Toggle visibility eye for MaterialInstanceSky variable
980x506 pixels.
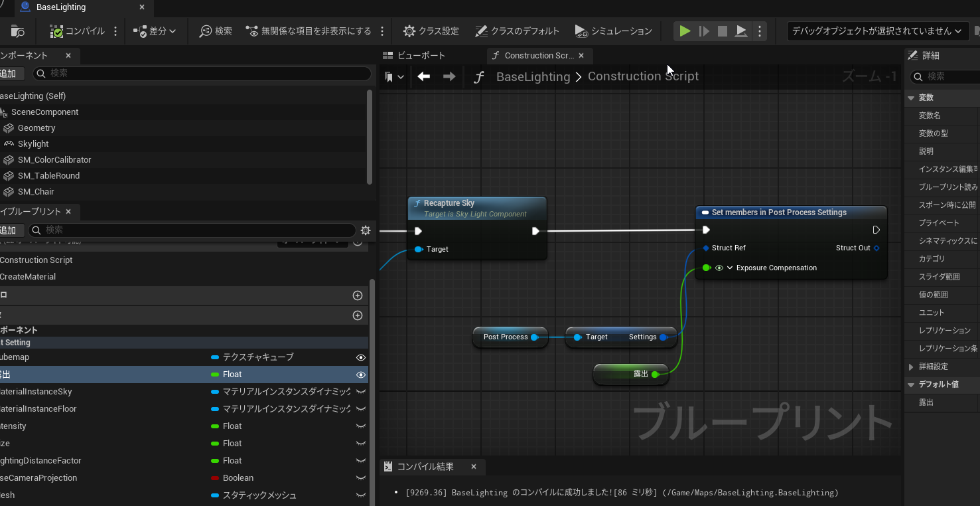[x=361, y=392]
